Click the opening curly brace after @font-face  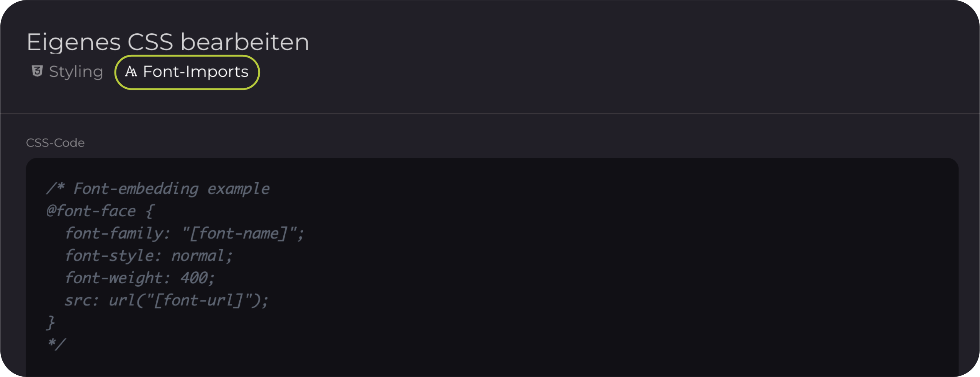149,211
